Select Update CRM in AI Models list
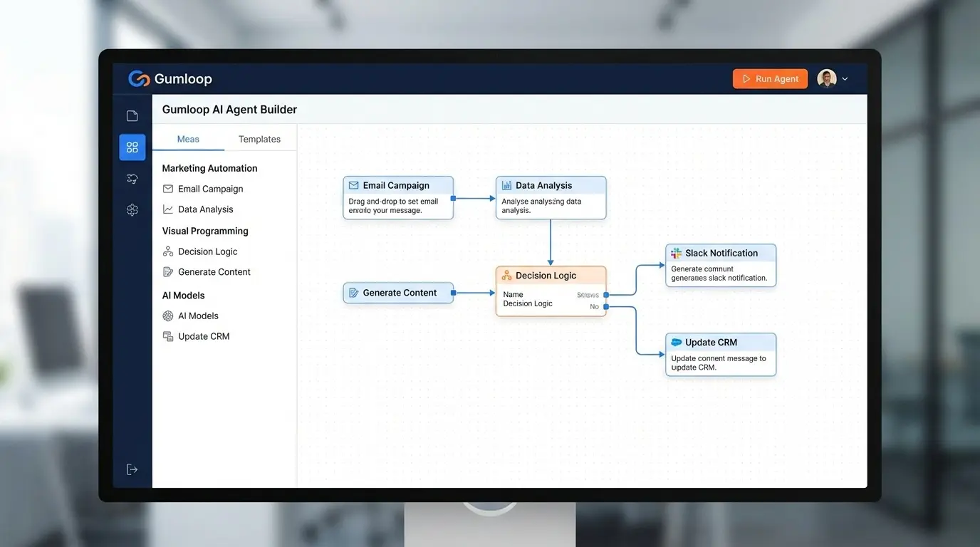The width and height of the screenshot is (980, 547). pyautogui.click(x=204, y=336)
